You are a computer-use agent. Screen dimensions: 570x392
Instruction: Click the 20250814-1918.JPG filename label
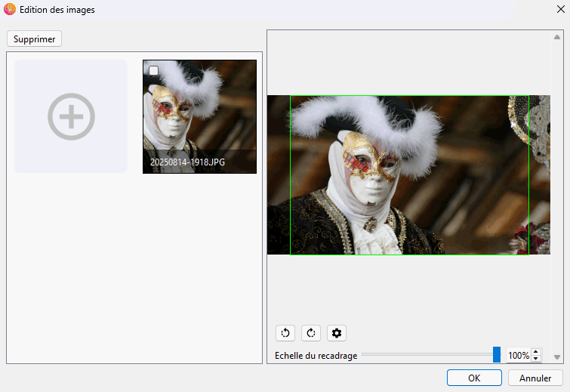pyautogui.click(x=187, y=162)
